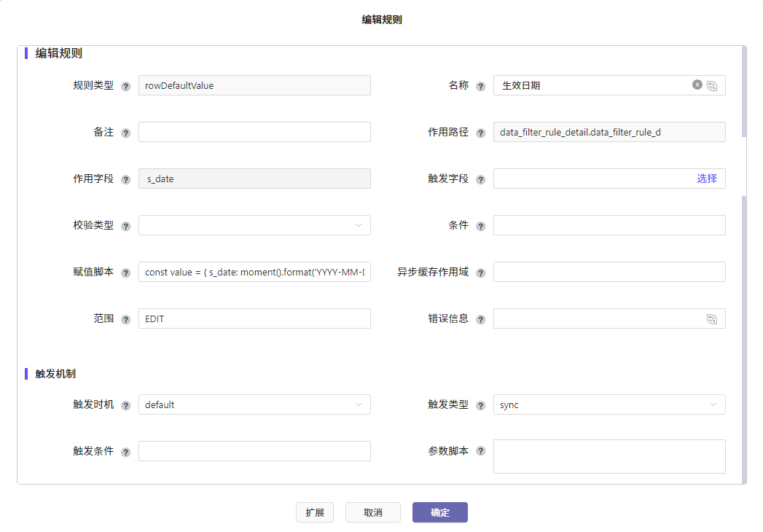Click help icon next to 参数脚本
Viewport: 763px width, 532px height.
[480, 450]
